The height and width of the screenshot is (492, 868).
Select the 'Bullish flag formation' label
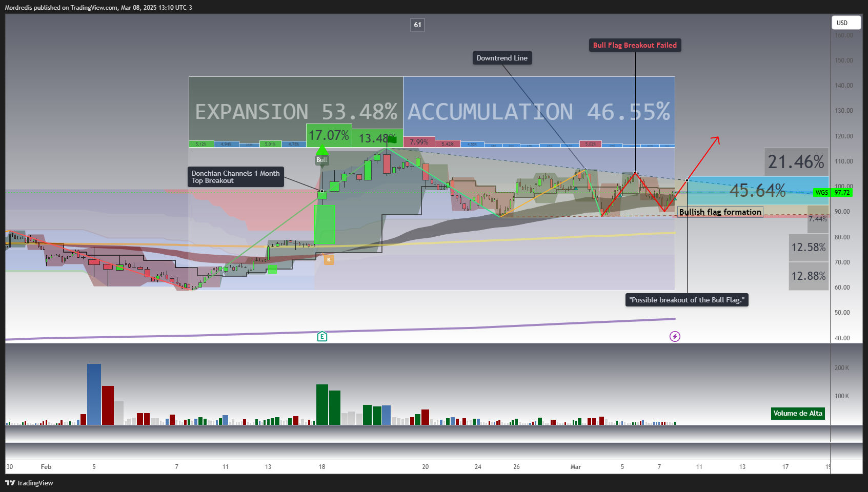720,212
